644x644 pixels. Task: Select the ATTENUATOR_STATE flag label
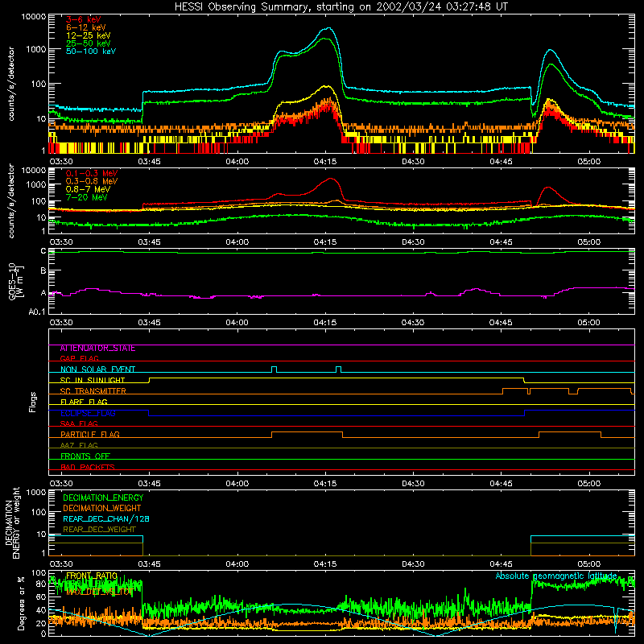coord(97,349)
